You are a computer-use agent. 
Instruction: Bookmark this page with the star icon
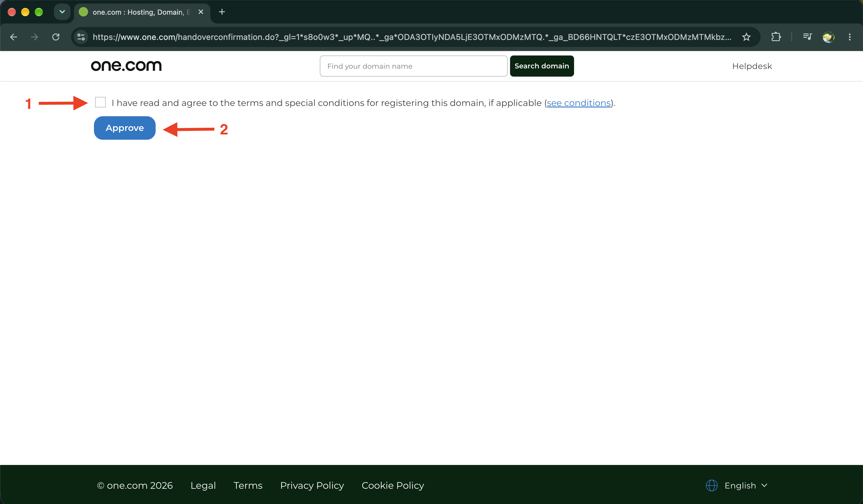(x=746, y=37)
